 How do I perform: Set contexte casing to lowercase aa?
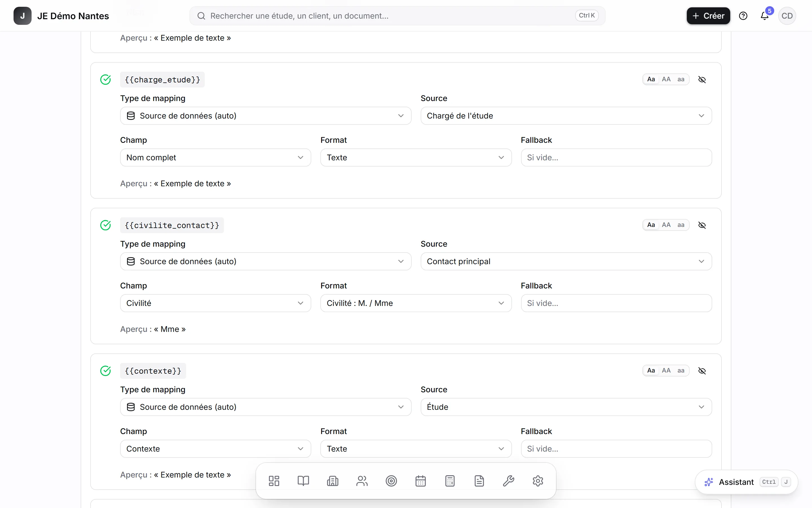pos(681,371)
